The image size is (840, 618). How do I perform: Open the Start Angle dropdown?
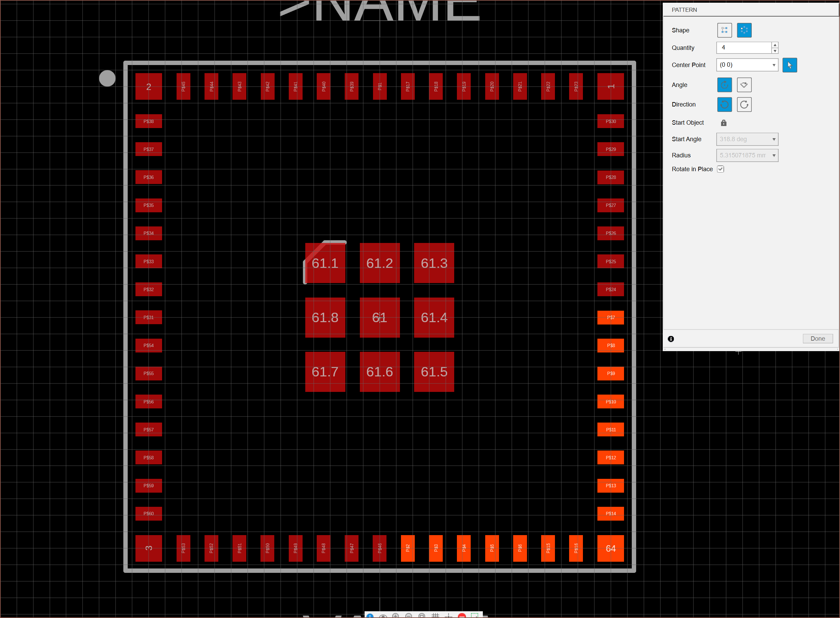pos(773,139)
